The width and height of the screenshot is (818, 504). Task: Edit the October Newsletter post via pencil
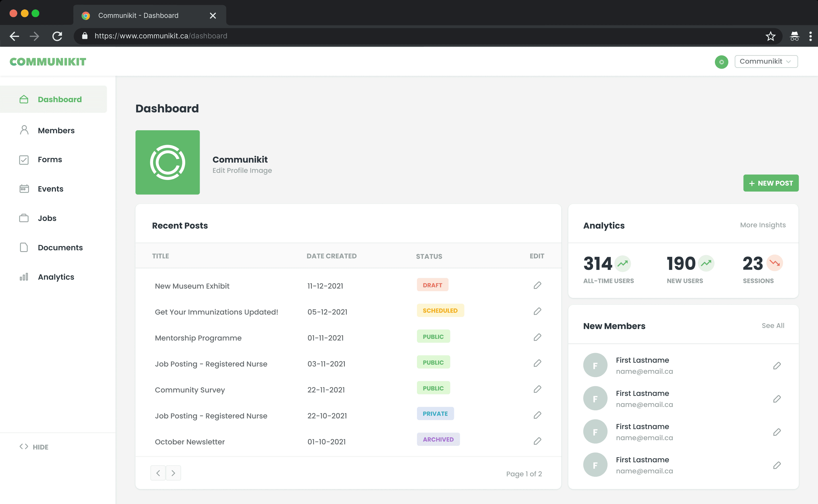pyautogui.click(x=537, y=441)
